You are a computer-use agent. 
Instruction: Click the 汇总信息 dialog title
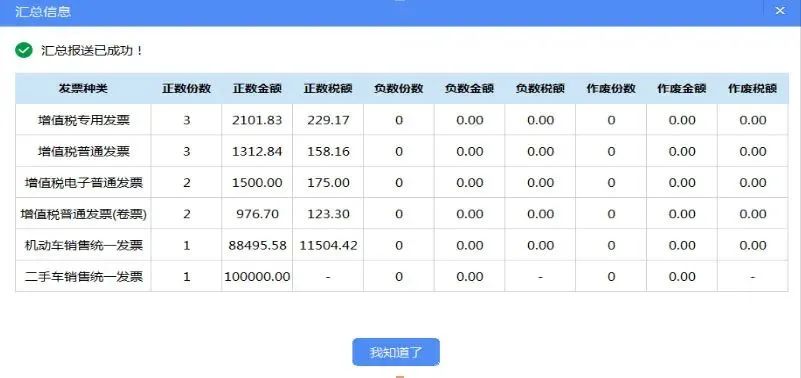pos(43,12)
